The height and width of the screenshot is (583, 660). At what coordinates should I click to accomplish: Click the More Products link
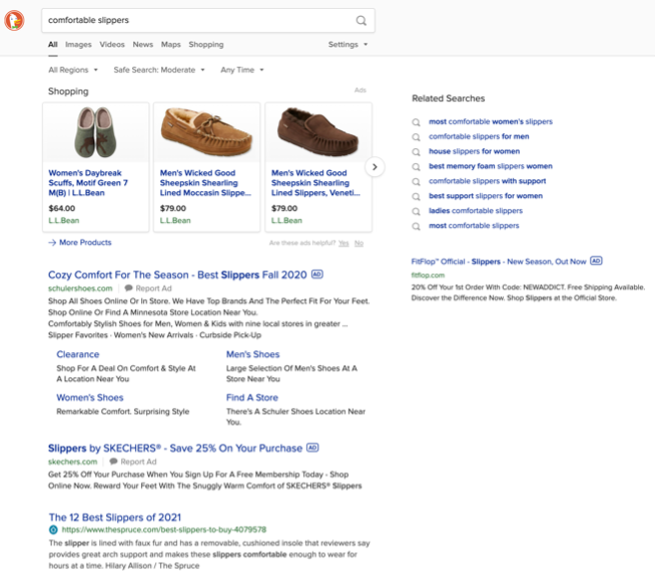(x=85, y=242)
